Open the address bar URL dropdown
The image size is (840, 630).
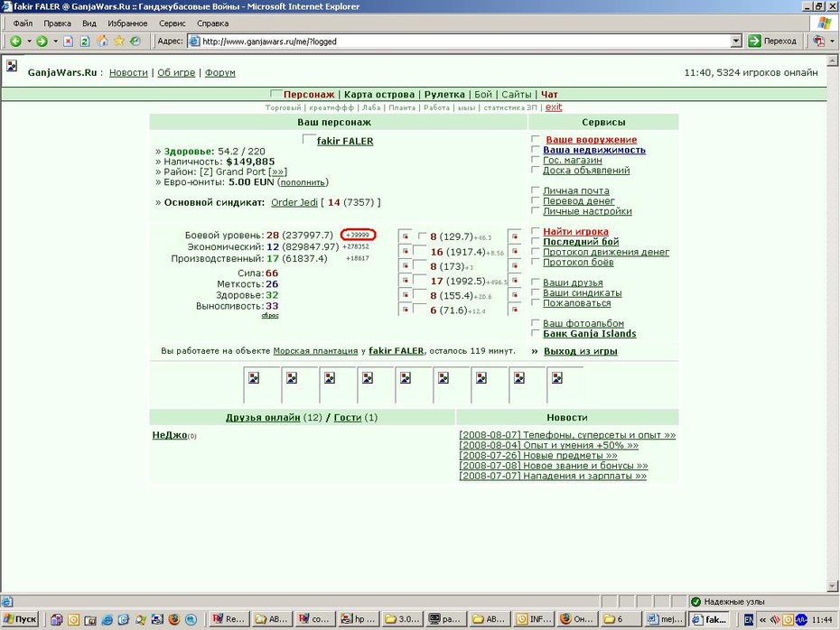pyautogui.click(x=736, y=42)
